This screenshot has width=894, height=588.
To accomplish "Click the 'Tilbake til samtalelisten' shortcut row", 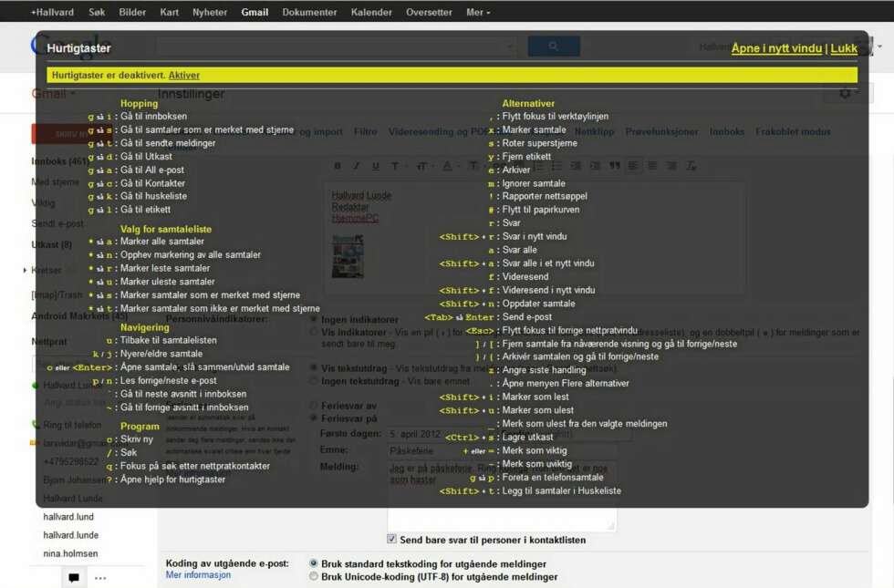I will click(x=161, y=340).
